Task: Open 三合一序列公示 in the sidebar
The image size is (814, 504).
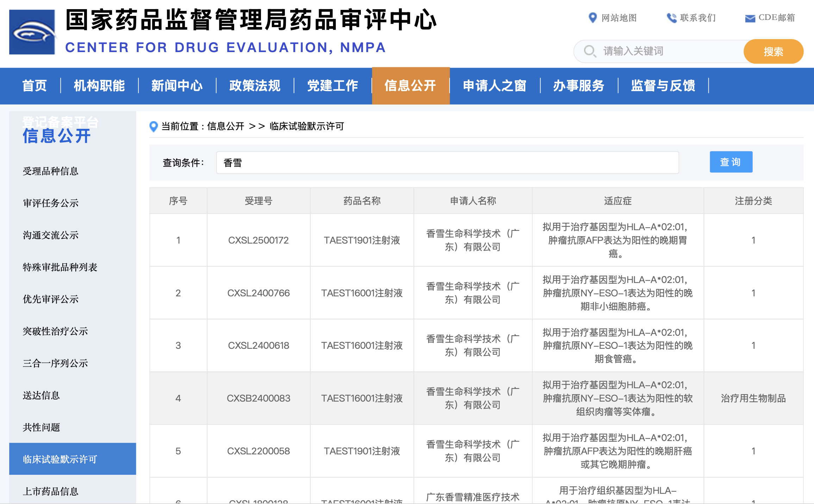Action: click(55, 363)
